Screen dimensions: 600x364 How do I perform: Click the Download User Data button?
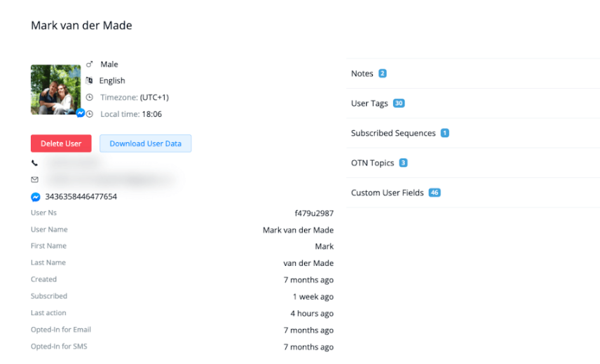tap(145, 143)
